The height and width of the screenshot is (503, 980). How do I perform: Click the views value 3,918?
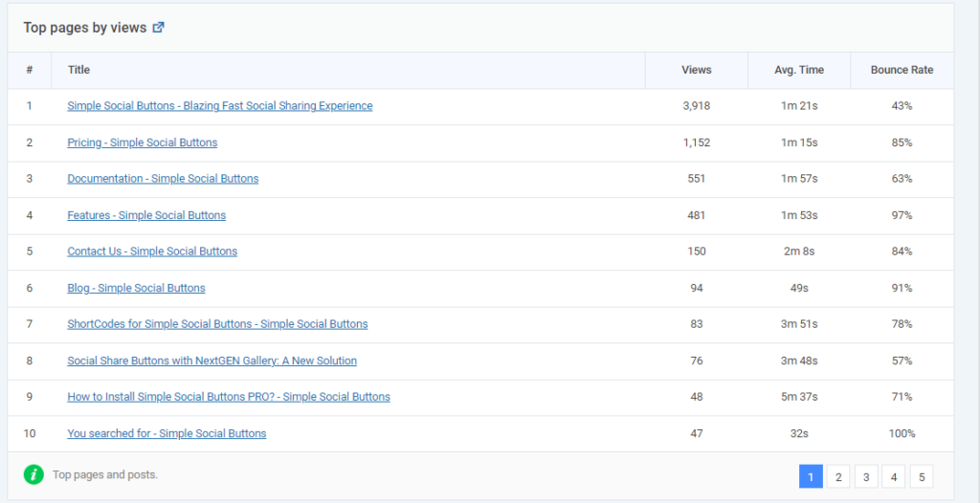click(697, 106)
